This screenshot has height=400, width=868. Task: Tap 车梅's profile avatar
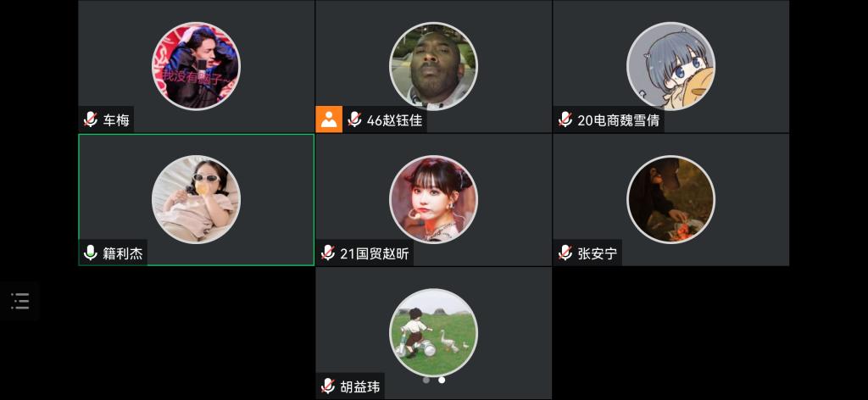pos(196,66)
